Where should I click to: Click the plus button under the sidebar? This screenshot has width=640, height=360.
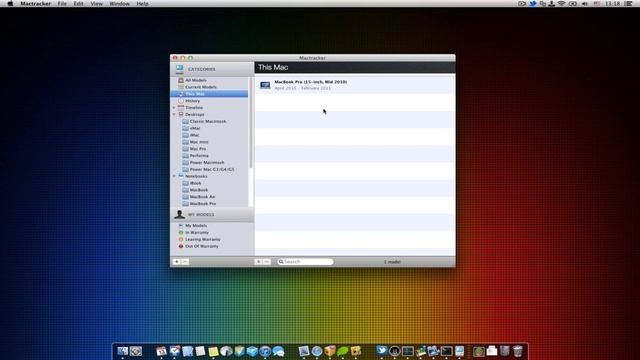click(x=177, y=262)
